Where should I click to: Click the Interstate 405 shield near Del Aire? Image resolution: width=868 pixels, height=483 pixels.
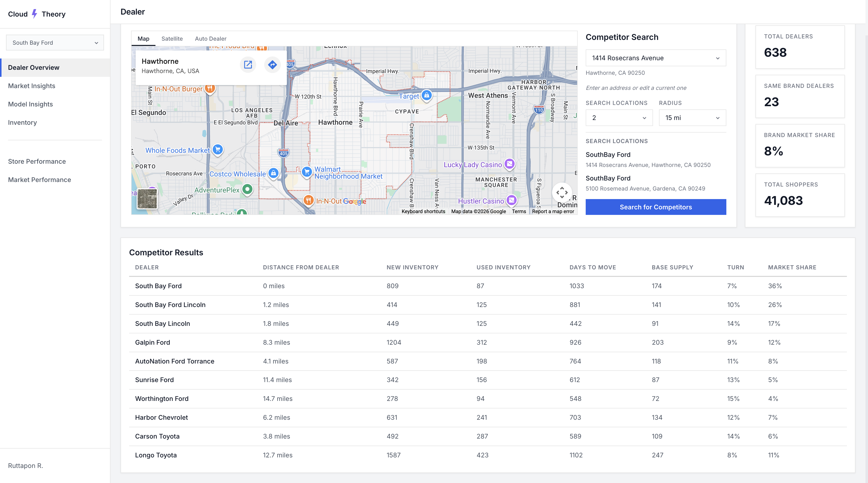[283, 153]
